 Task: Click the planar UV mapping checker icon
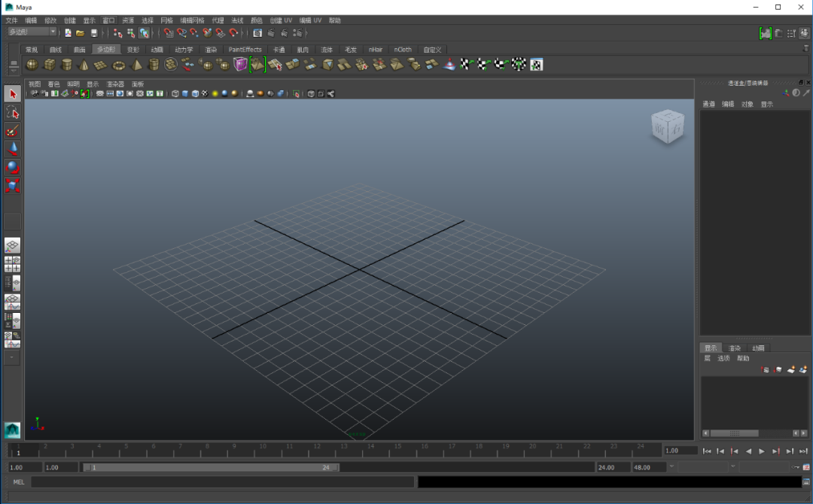(466, 64)
